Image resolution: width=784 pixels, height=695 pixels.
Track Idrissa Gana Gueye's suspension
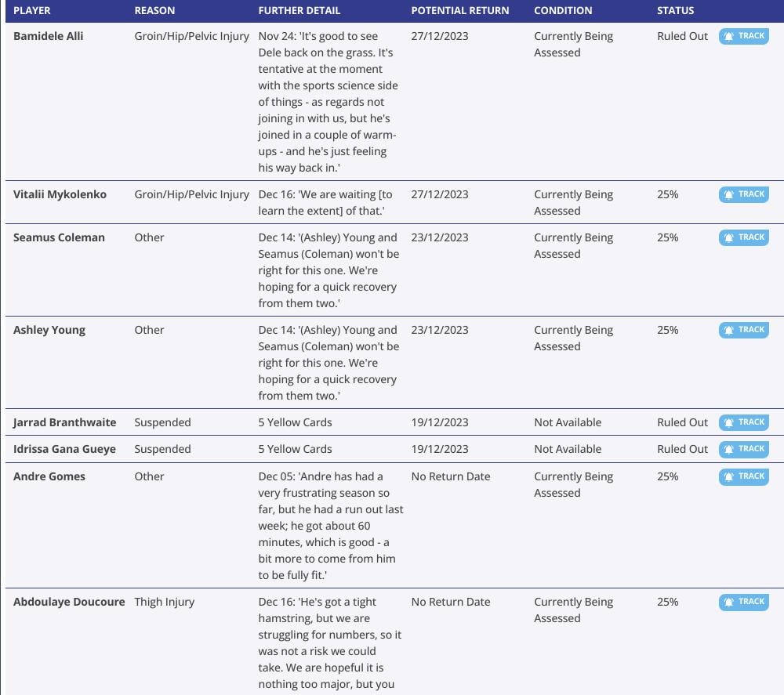743,449
